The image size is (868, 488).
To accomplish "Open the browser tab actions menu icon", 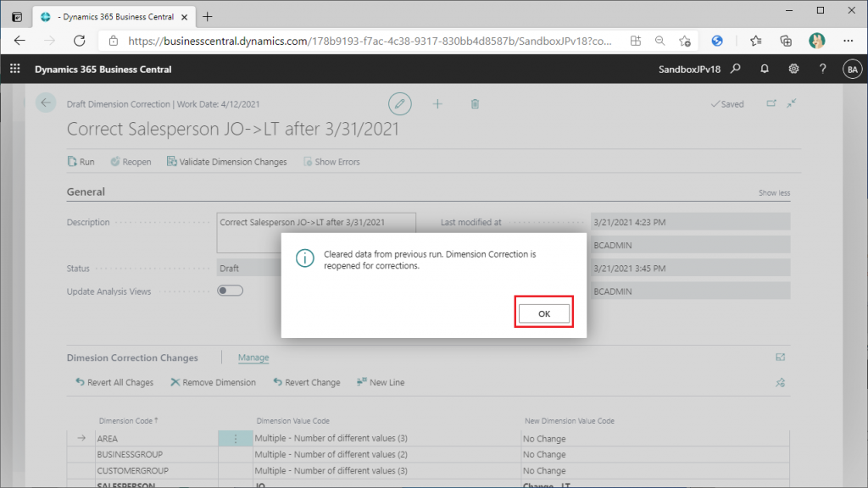I will pyautogui.click(x=17, y=17).
